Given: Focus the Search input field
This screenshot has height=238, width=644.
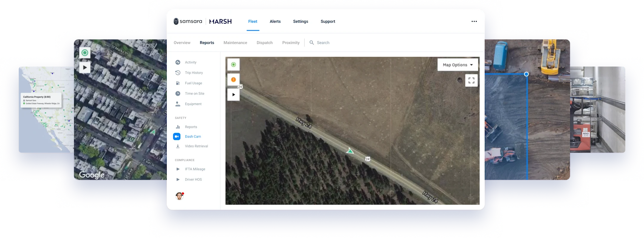Looking at the screenshot, I should pos(323,43).
